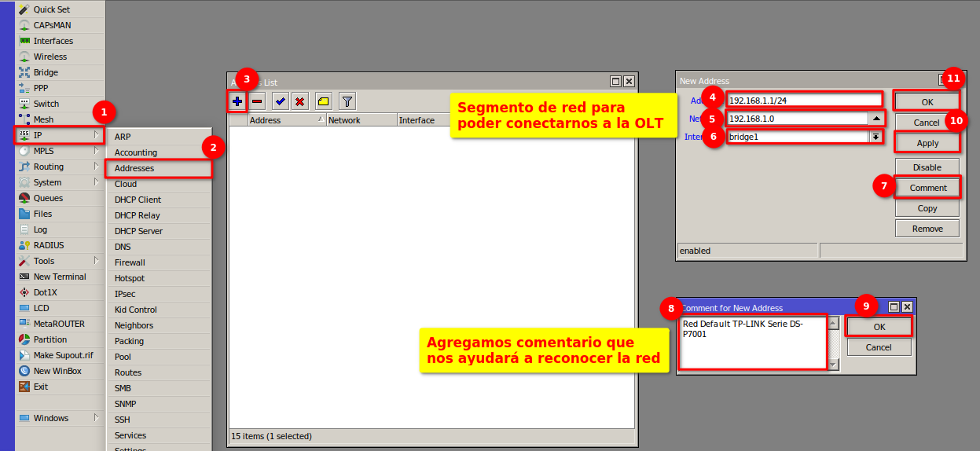
Task: Expand the System submenu in the sidebar
Action: 59,182
